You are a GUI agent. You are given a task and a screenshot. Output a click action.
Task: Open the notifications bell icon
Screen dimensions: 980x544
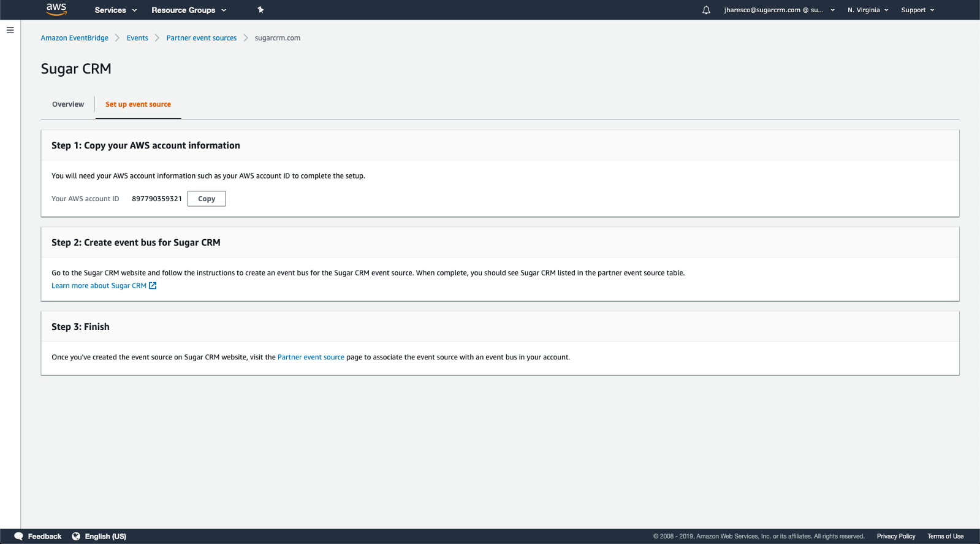pyautogui.click(x=706, y=10)
